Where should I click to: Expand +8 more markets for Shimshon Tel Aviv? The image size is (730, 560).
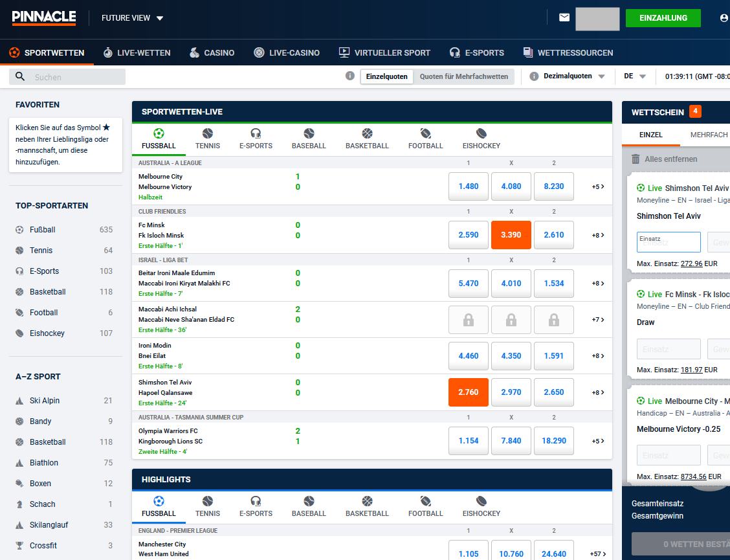597,392
